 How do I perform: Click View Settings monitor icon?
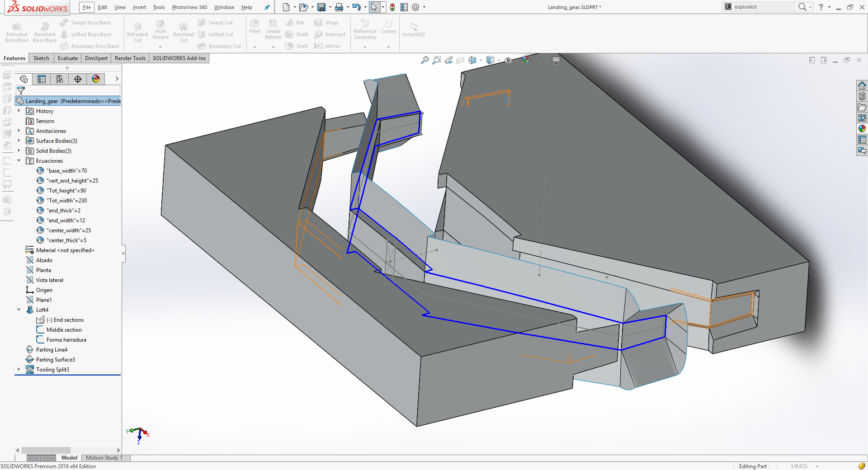click(x=556, y=60)
